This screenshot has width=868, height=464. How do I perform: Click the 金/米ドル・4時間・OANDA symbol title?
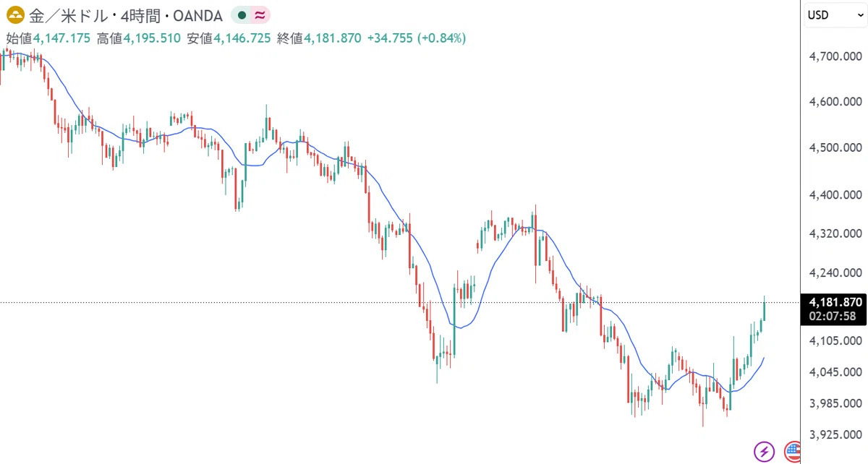(125, 15)
